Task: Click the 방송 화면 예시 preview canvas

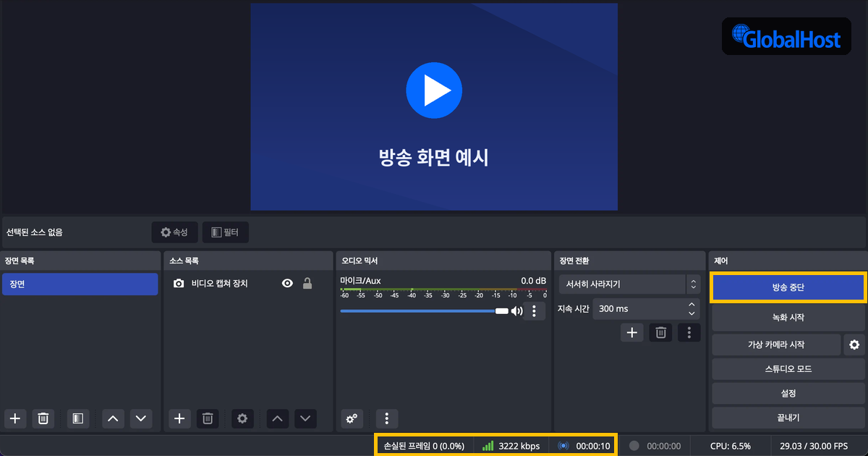Action: point(434,106)
